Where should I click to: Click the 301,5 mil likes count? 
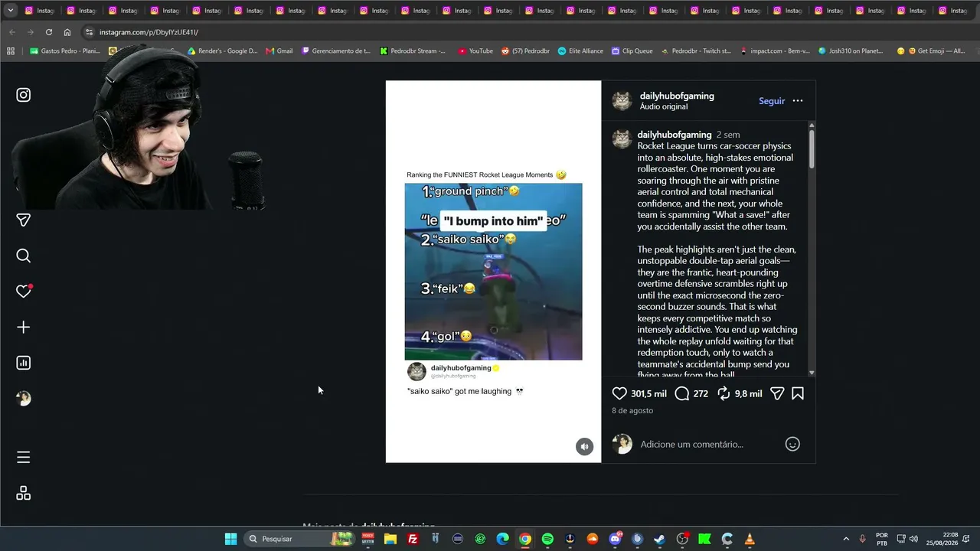coord(648,393)
